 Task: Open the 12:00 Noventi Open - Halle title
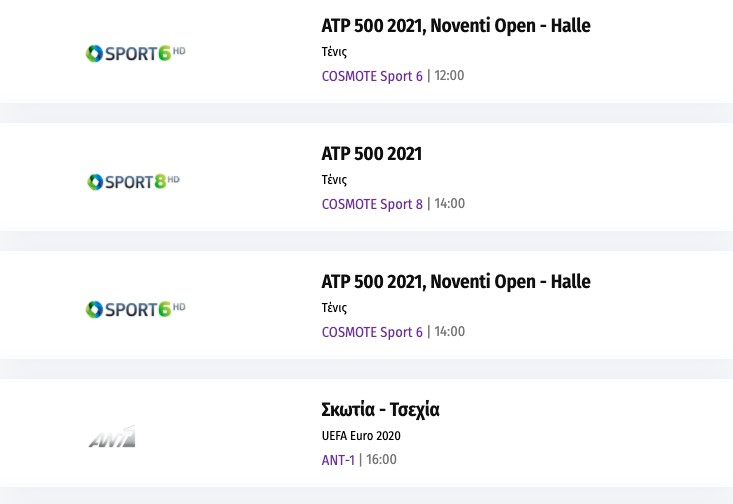pos(455,26)
